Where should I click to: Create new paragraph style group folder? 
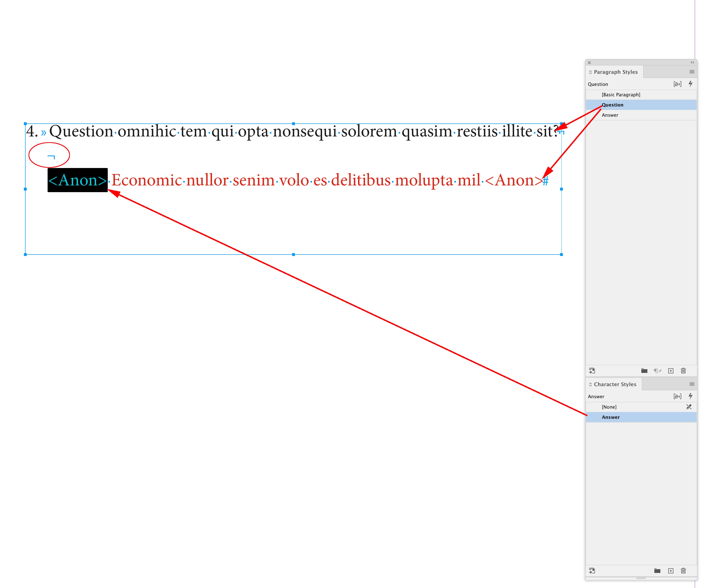[644, 371]
